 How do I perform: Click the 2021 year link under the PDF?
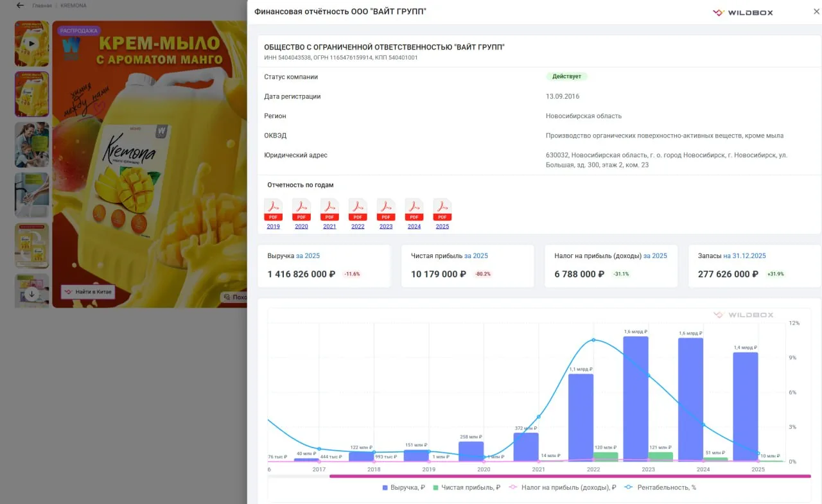[329, 227]
